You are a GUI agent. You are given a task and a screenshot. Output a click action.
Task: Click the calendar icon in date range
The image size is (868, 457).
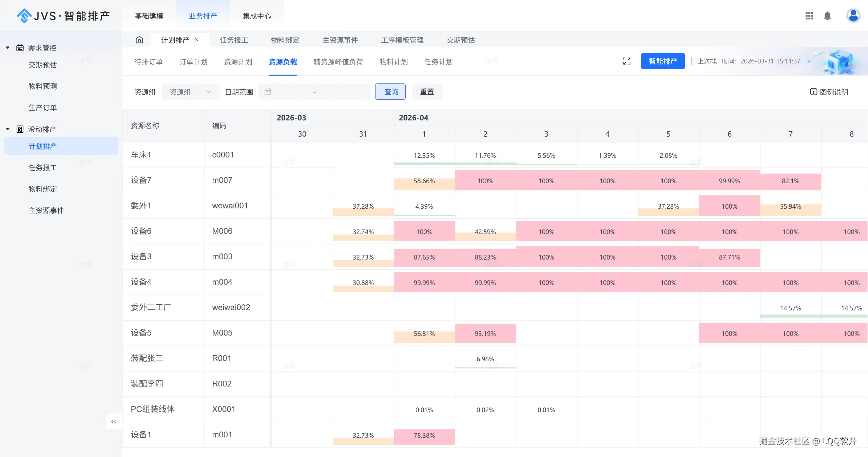pyautogui.click(x=268, y=92)
